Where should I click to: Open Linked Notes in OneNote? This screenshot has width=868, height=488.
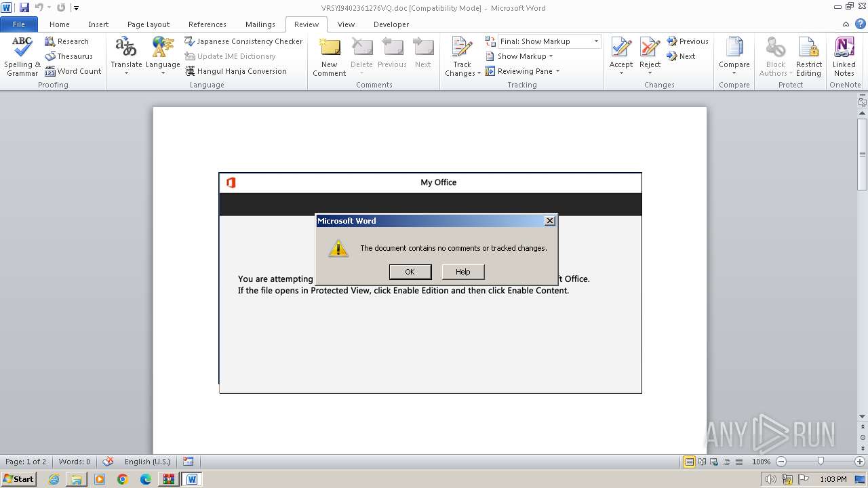click(844, 56)
